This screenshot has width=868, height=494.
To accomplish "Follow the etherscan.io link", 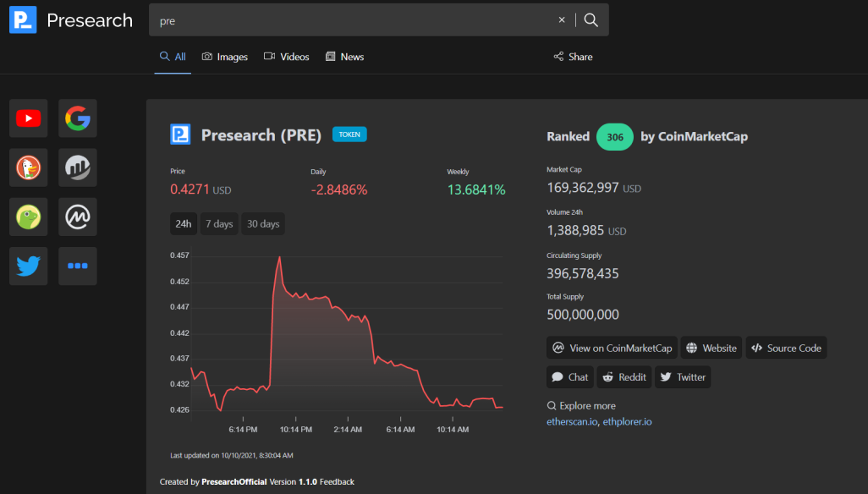I will click(572, 421).
